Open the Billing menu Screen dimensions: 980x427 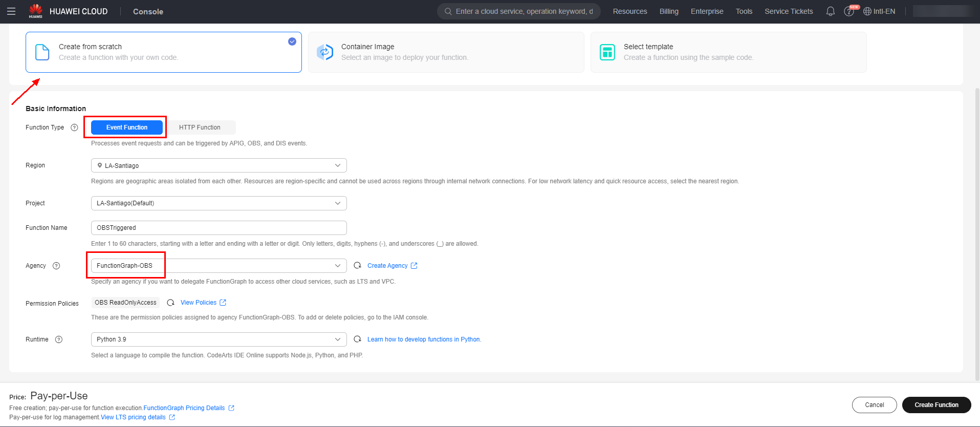(x=668, y=11)
